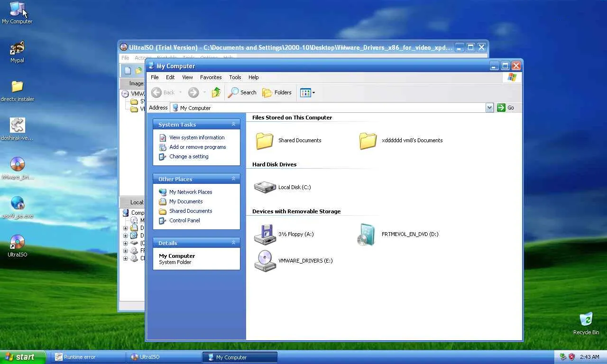The width and height of the screenshot is (607, 364).
Task: Click the Forward arrow in My Computer toolbar
Action: click(x=193, y=92)
